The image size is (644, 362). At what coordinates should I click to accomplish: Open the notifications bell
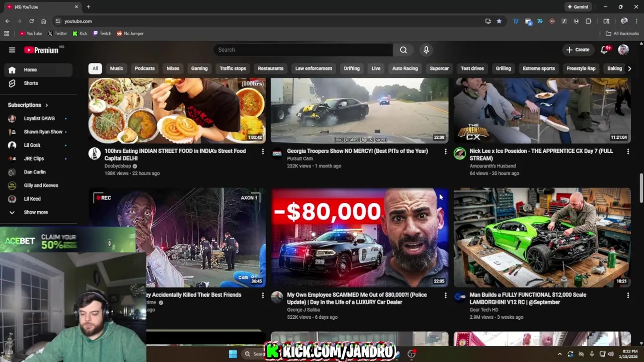click(605, 49)
